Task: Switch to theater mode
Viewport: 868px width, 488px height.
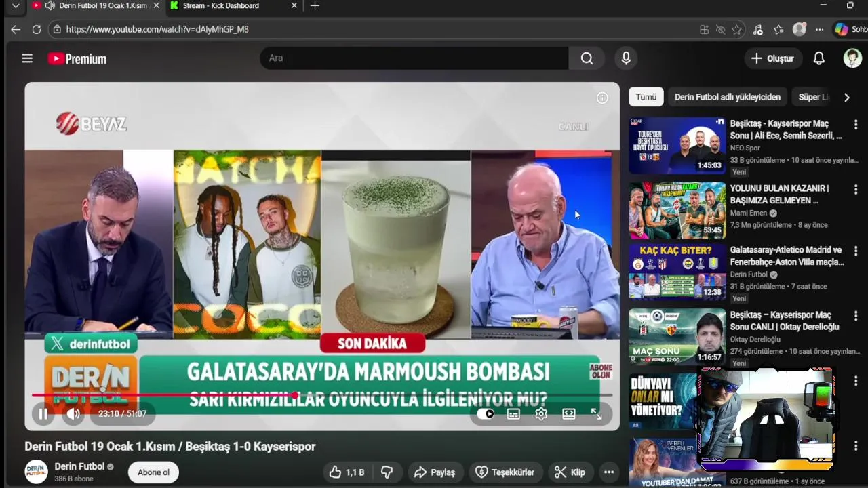Action: (569, 413)
